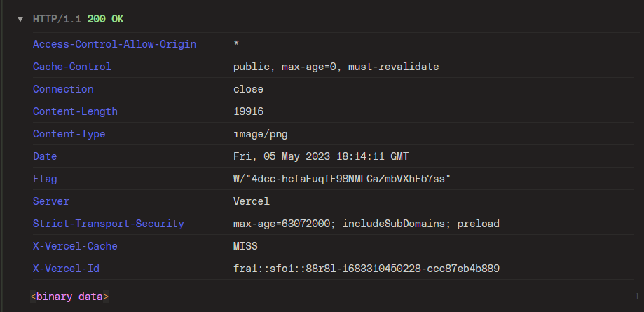
Task: Select the Content-Length header name
Action: coord(75,111)
